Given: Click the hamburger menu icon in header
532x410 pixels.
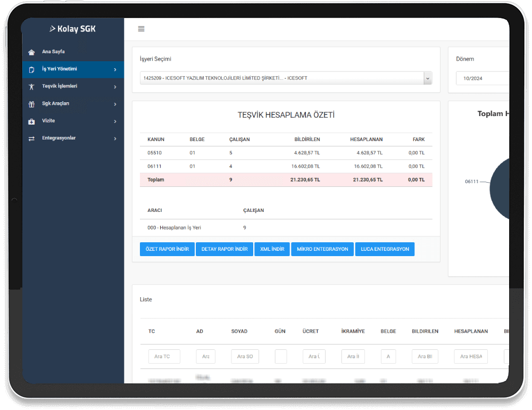Looking at the screenshot, I should pyautogui.click(x=141, y=29).
